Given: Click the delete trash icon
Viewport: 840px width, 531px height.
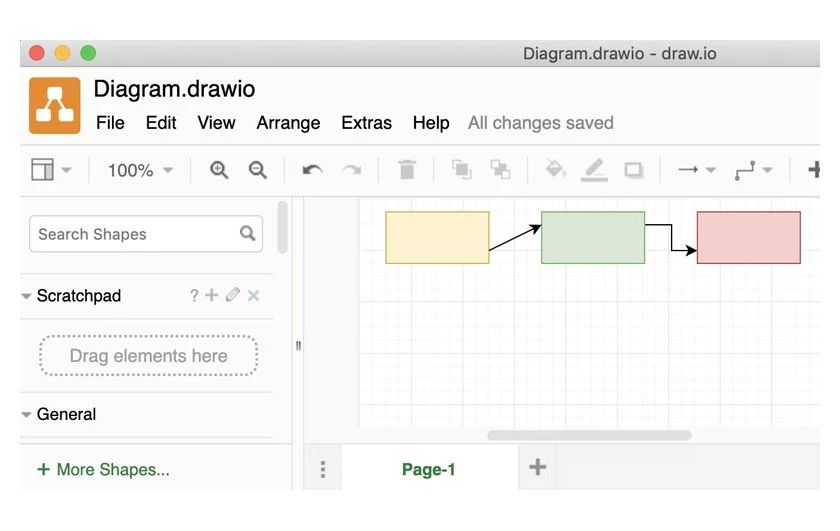Looking at the screenshot, I should pos(407,169).
